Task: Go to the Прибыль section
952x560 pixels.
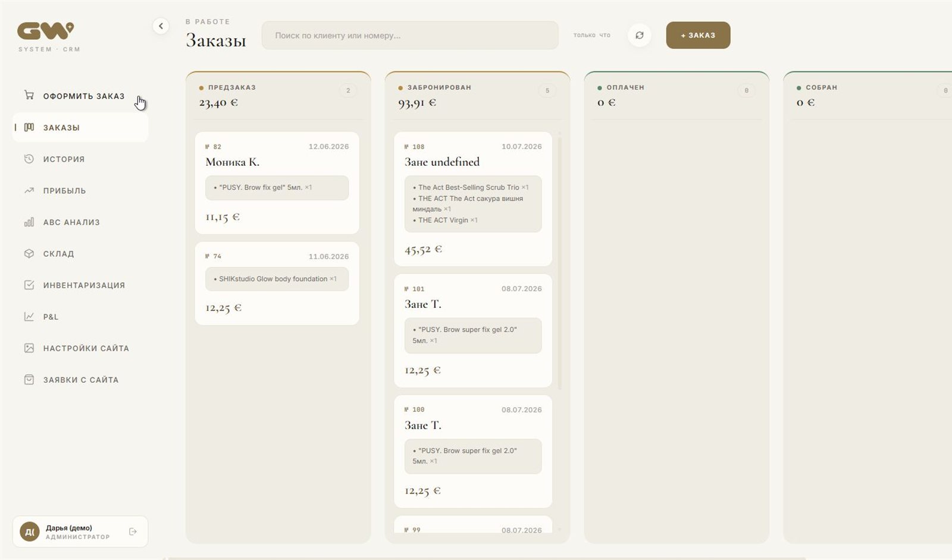Action: 80,190
